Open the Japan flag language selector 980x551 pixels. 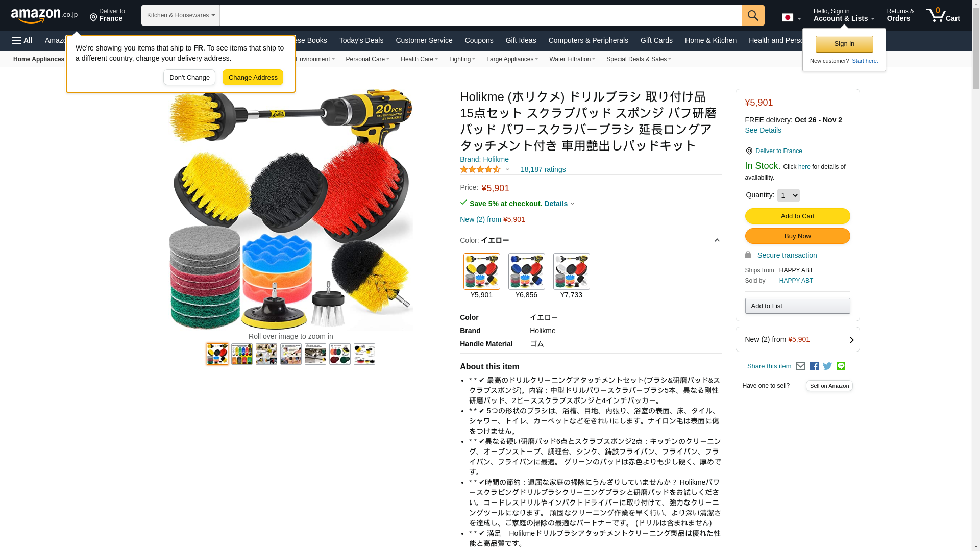(x=791, y=18)
